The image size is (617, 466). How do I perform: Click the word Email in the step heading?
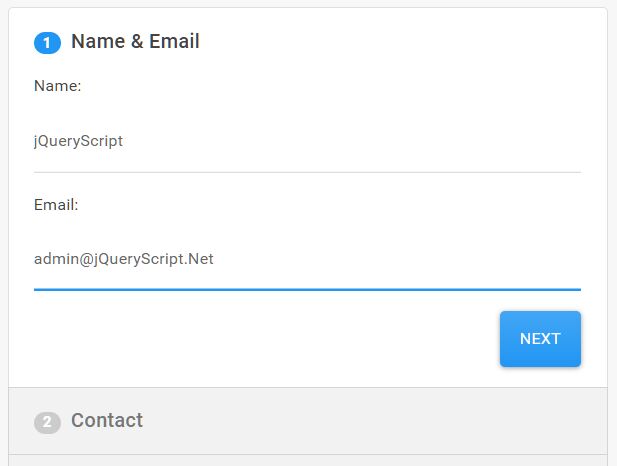pos(174,41)
